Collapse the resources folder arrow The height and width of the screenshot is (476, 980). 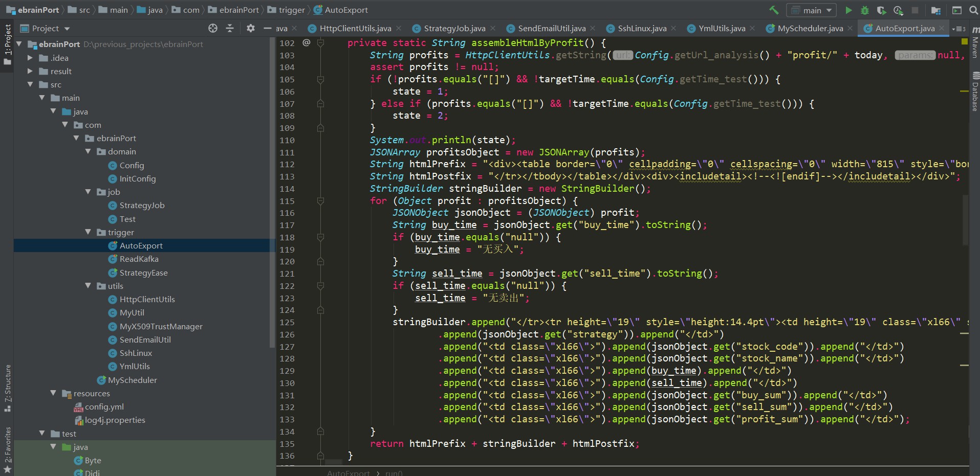[x=53, y=393]
